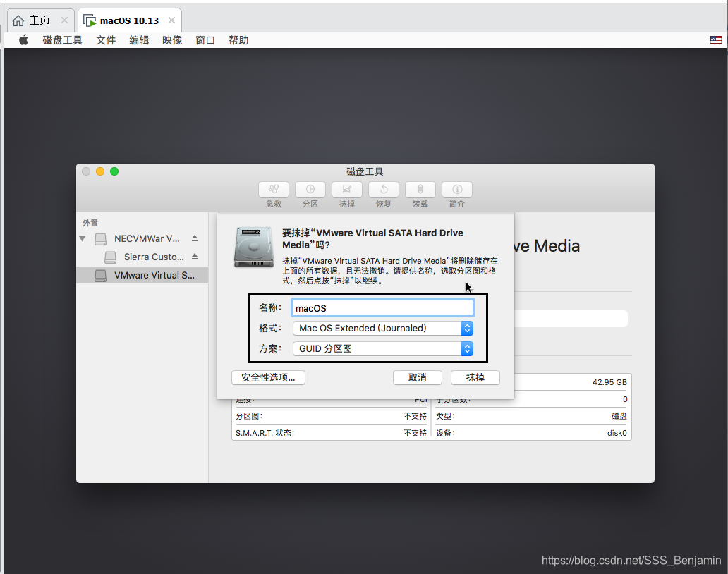Collapse the NECVMWar V... disclosure triangle
The image size is (728, 574).
(x=82, y=238)
